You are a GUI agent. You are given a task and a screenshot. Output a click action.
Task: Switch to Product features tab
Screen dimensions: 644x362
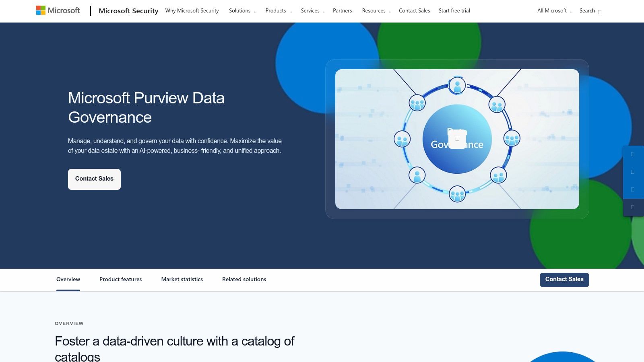120,280
